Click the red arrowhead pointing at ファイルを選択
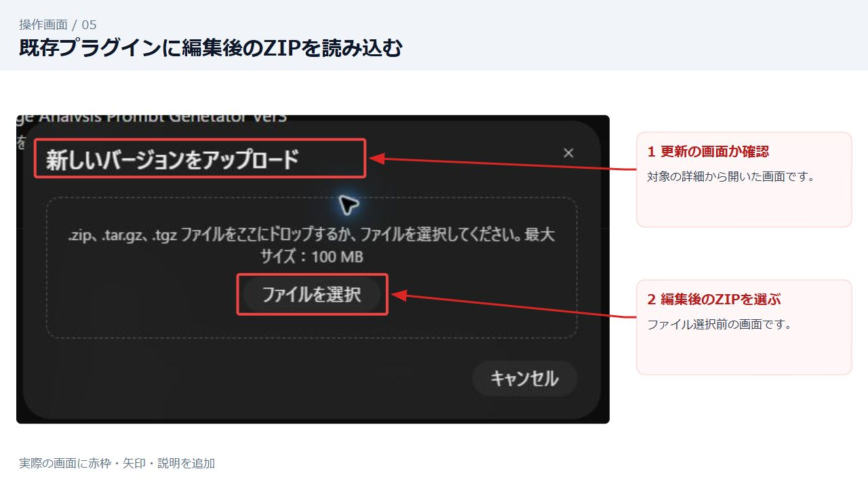Image resolution: width=868 pixels, height=488 pixels. 399,296
